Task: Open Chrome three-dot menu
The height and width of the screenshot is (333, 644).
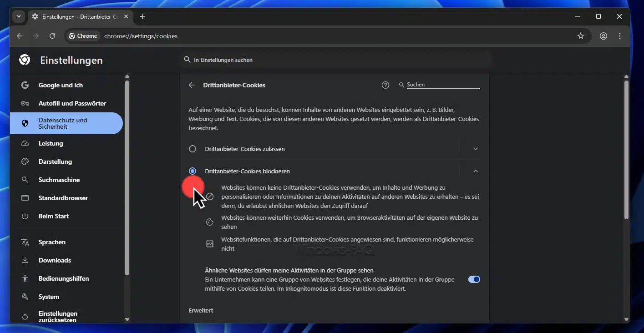Action: coord(620,36)
